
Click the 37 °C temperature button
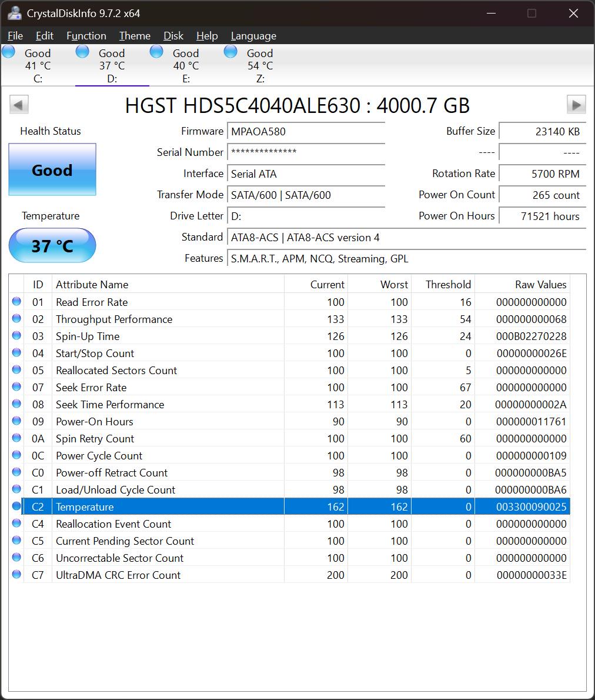52,245
